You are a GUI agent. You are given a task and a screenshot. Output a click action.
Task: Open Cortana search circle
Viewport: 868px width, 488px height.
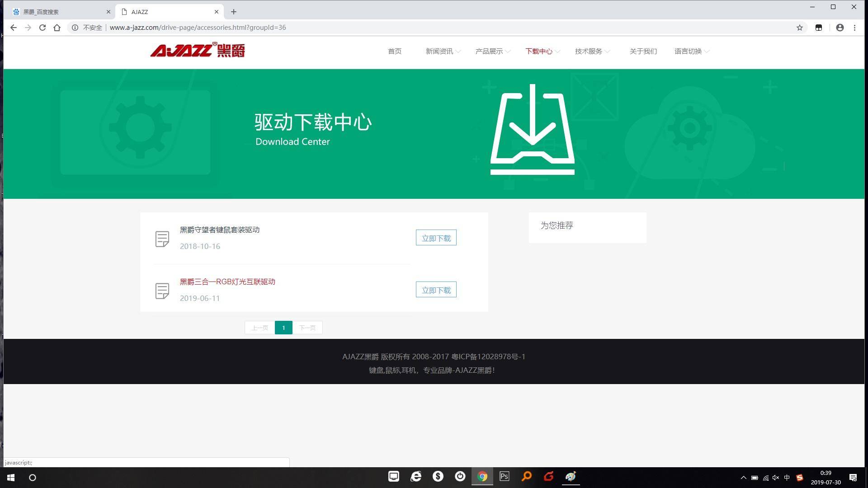(33, 477)
